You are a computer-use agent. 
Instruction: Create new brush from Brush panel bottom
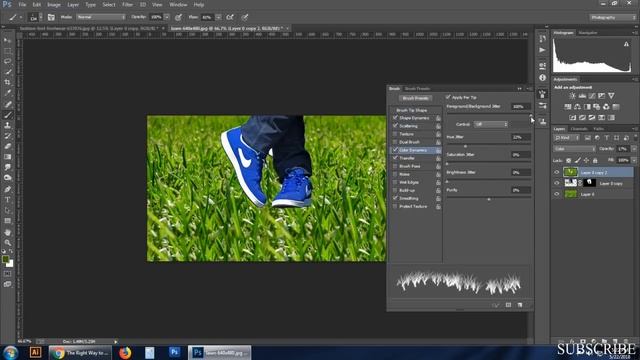click(x=520, y=305)
